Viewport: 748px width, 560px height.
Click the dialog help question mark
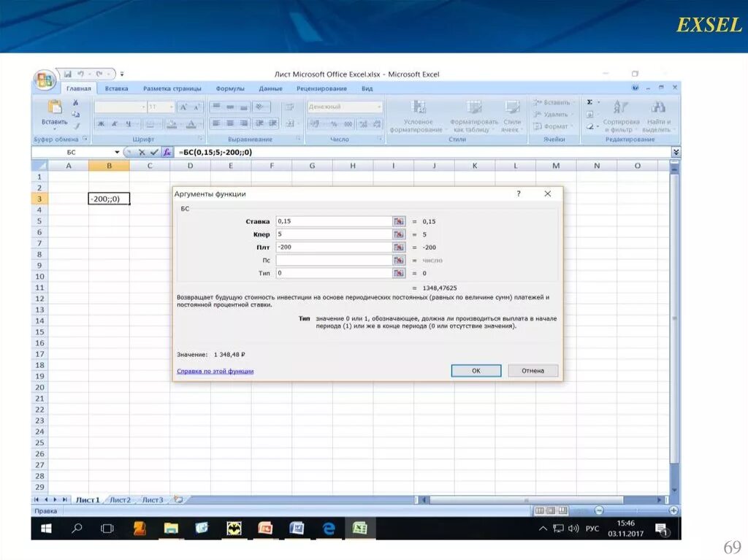click(x=519, y=193)
